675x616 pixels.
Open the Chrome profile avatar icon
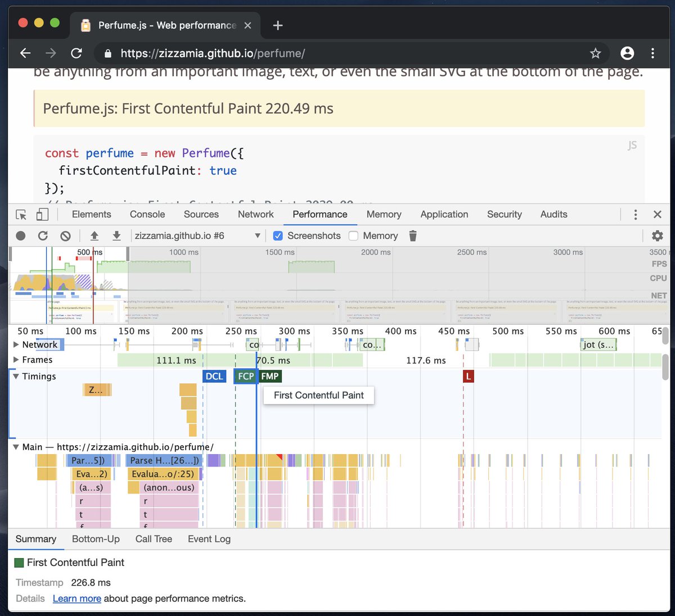(627, 53)
